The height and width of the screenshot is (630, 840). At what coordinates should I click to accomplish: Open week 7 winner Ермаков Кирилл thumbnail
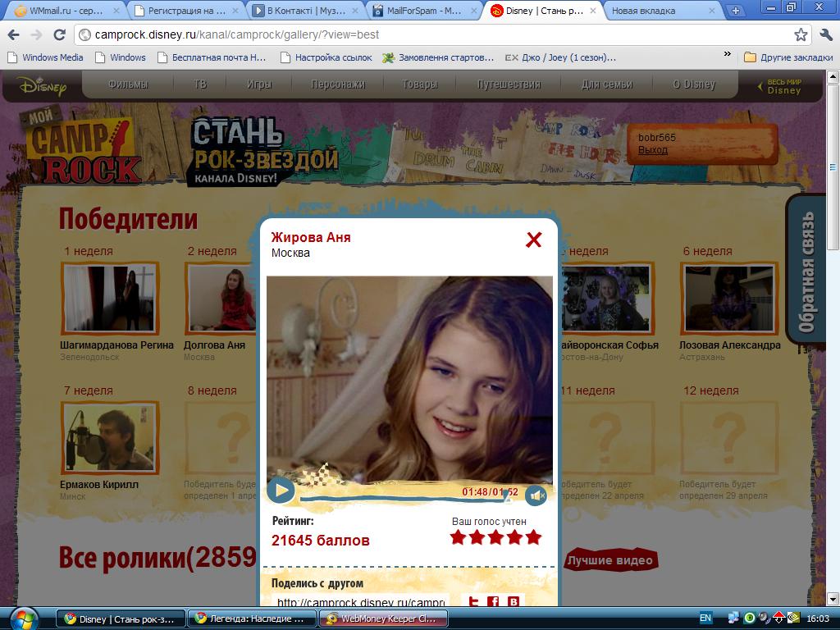(111, 438)
